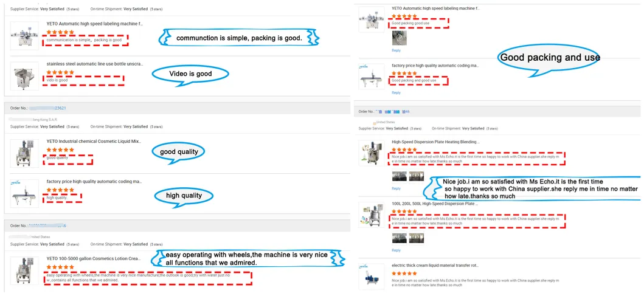Open 'stainless steel automatic line use bottle unscra...' title
This screenshot has width=644, height=296.
coord(95,64)
